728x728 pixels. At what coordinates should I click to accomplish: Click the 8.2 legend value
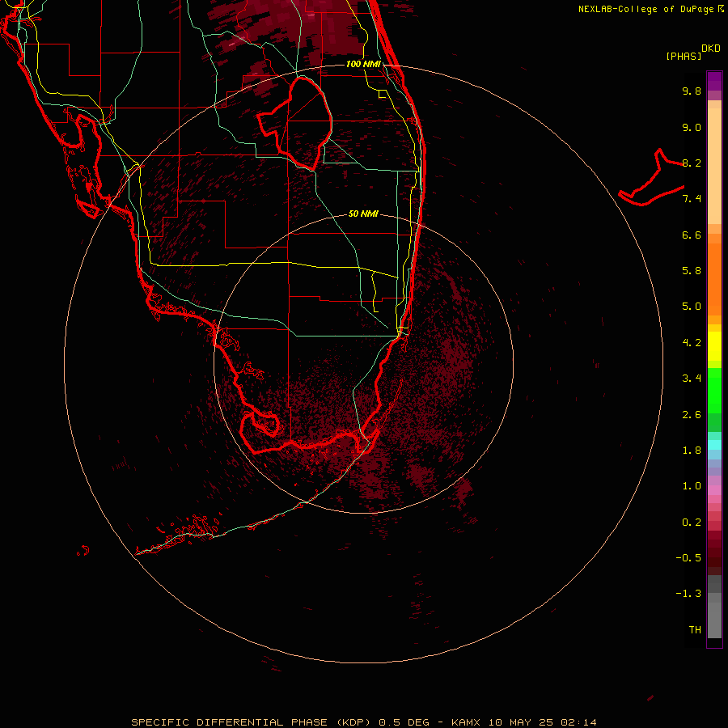pos(692,163)
